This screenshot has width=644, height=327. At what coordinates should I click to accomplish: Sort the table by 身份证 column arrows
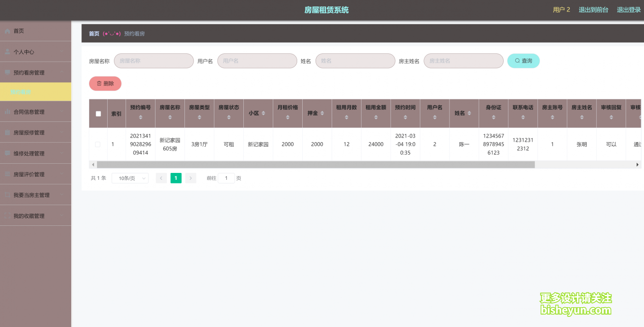(494, 117)
